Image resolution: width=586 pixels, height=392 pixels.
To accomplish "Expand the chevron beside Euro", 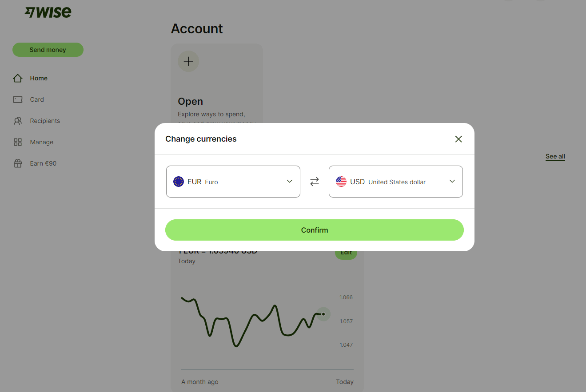I will 290,181.
